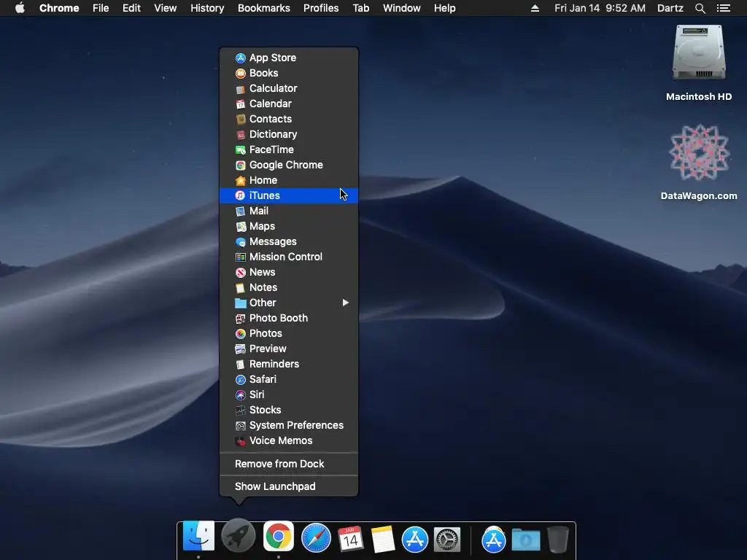
Task: Open the Bookmarks menu
Action: coord(264,8)
